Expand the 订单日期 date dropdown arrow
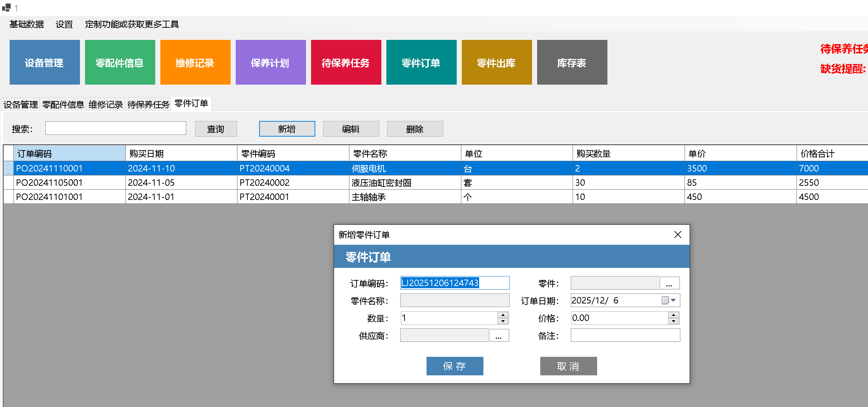 [x=673, y=301]
